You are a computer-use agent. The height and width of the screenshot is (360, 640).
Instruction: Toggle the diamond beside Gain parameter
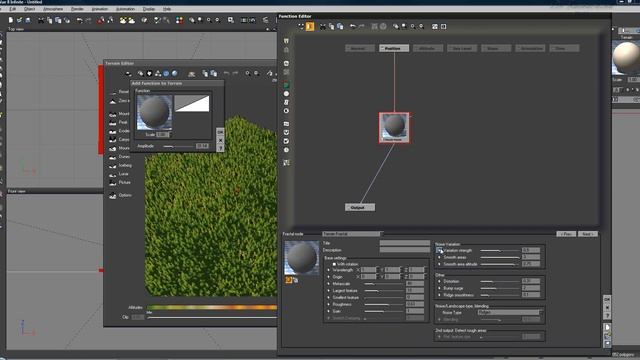click(329, 311)
